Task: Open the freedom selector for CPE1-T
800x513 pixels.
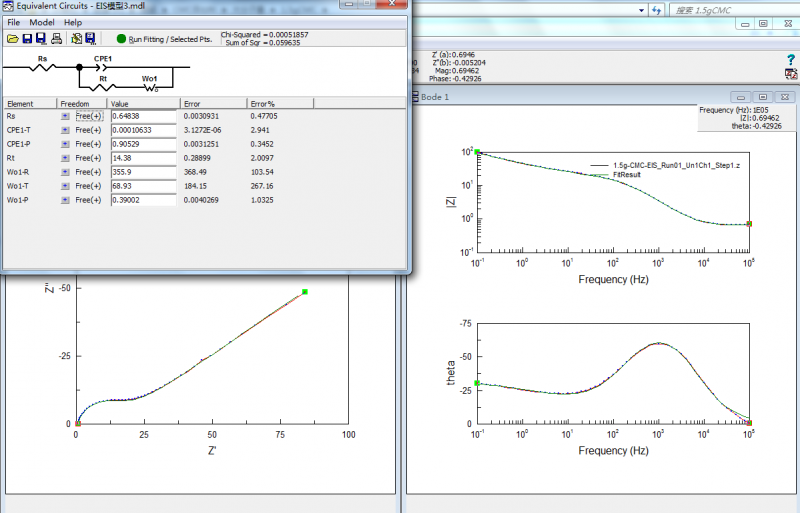Action: click(65, 130)
